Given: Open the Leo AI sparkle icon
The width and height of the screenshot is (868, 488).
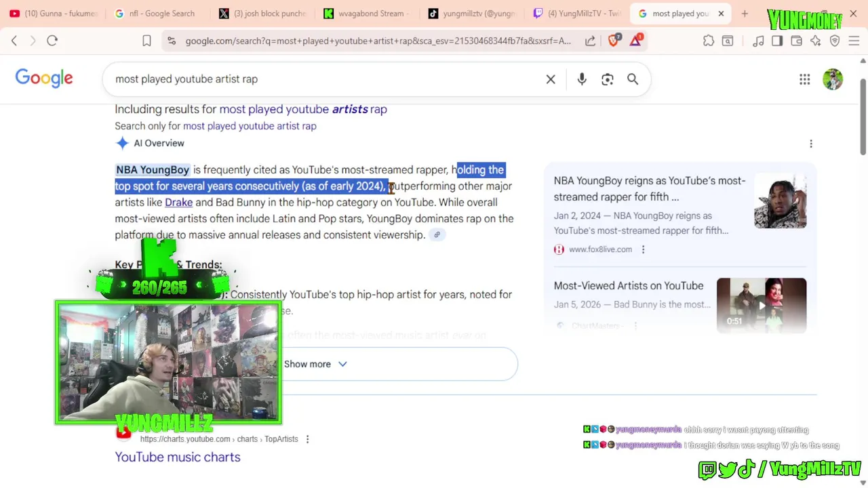Looking at the screenshot, I should [x=815, y=41].
